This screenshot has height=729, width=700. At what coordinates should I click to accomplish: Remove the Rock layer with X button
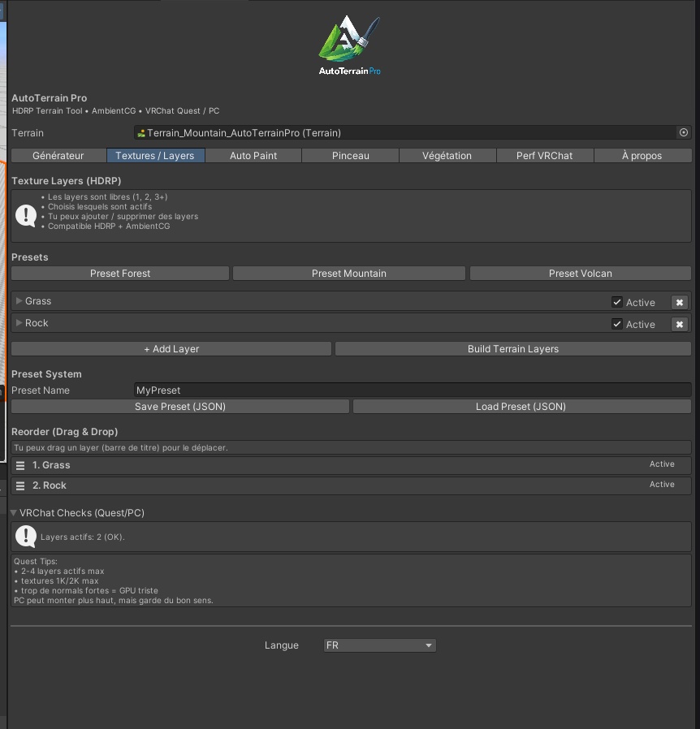coord(680,324)
